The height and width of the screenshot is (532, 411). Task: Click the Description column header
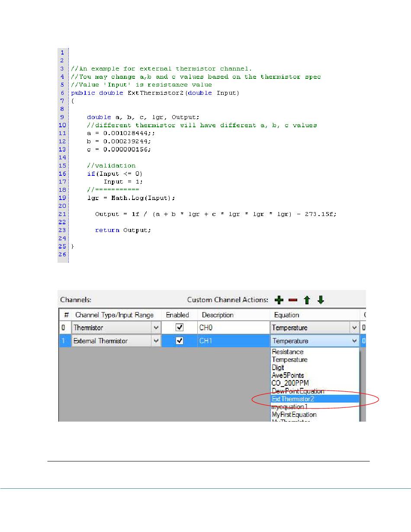click(x=234, y=315)
